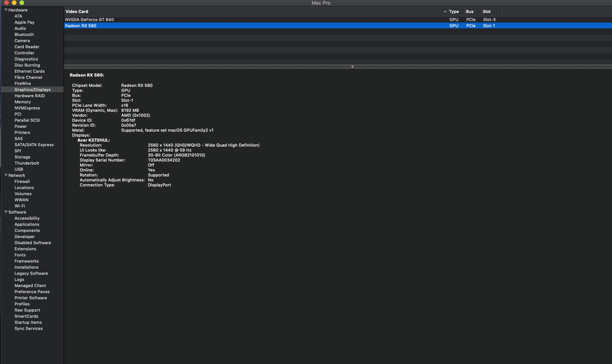
Task: Open FireWire section
Action: pos(23,83)
